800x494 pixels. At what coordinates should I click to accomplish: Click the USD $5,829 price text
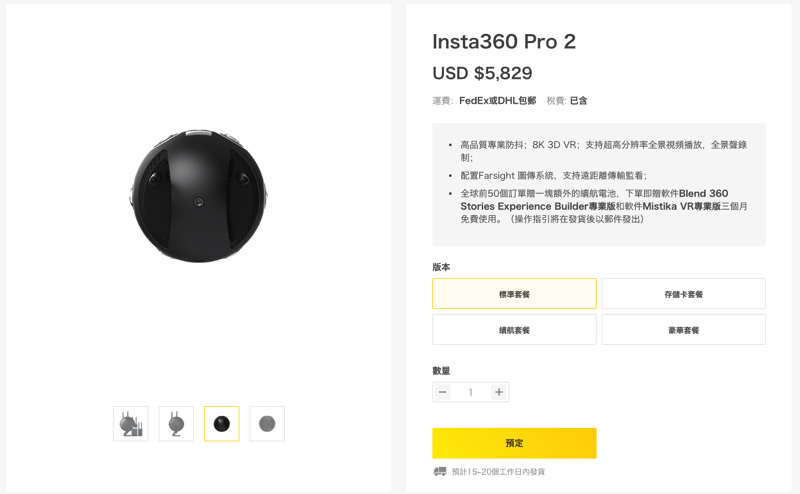click(x=482, y=73)
